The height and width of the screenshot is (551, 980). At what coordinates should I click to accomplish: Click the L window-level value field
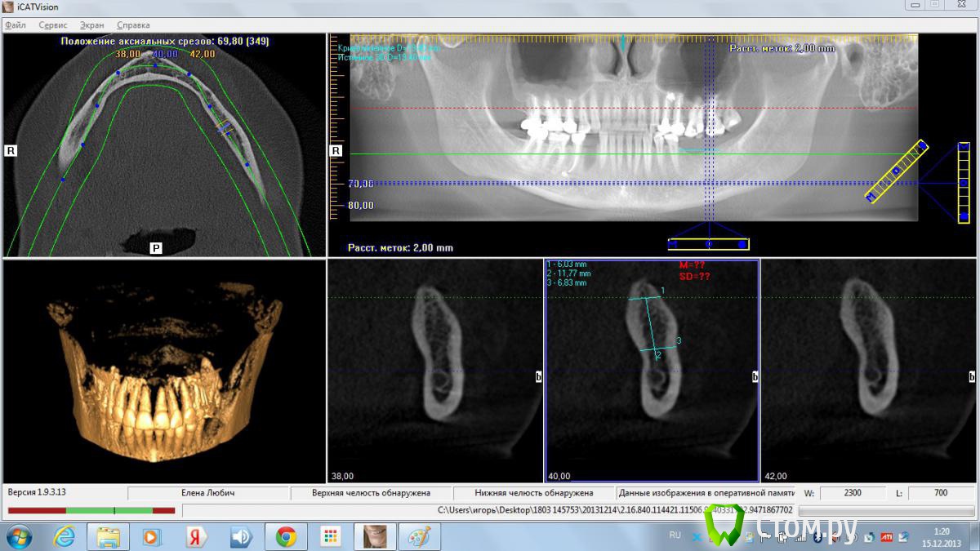940,493
